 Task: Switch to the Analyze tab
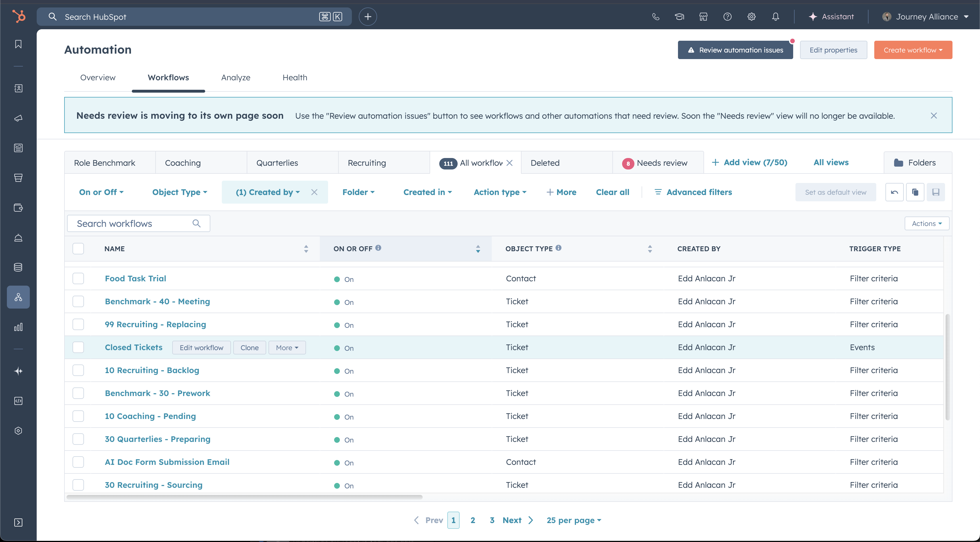pyautogui.click(x=236, y=78)
